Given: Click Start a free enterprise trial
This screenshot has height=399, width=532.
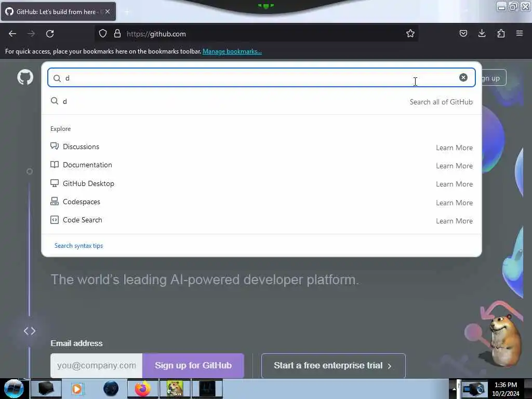Looking at the screenshot, I should click(x=333, y=365).
